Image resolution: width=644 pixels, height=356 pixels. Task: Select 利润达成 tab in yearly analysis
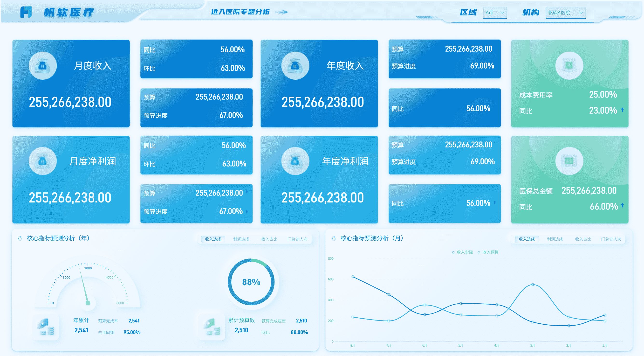[241, 239]
